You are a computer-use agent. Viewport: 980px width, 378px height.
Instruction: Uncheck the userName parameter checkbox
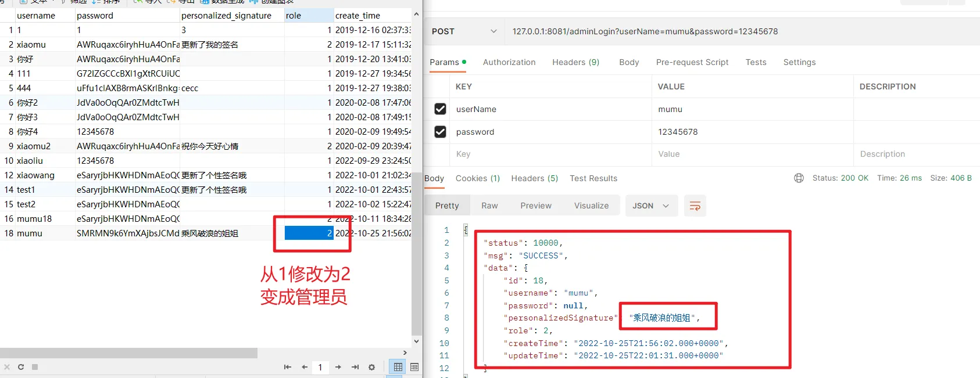(441, 109)
